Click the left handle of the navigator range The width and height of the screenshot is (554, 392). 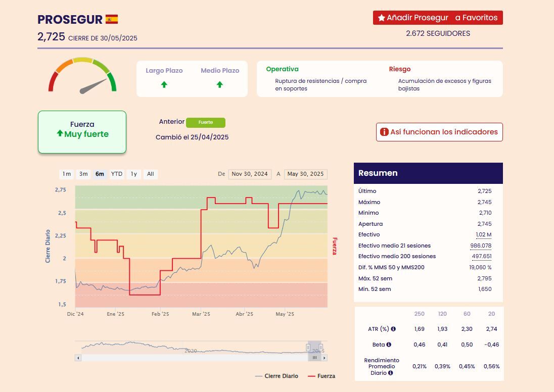point(308,348)
